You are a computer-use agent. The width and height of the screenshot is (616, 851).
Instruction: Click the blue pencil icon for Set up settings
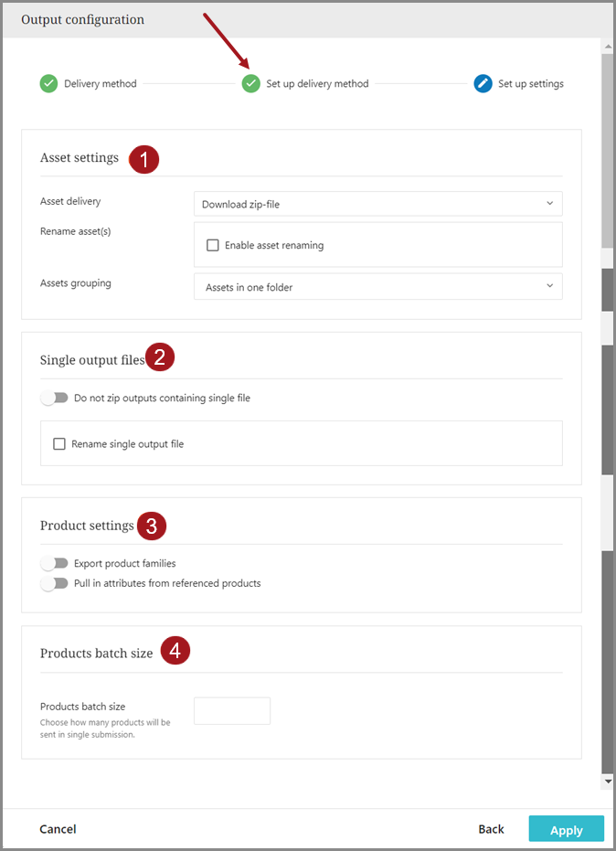(483, 84)
